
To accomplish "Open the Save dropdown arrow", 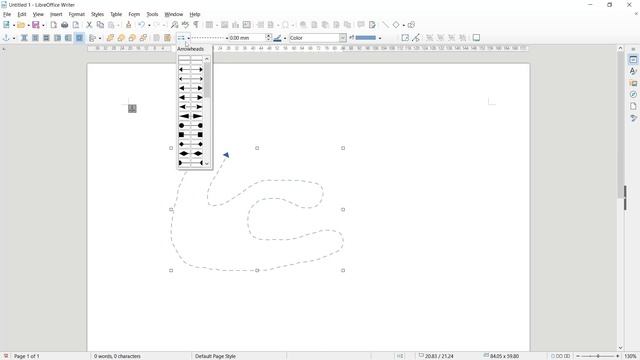I will [43, 25].
